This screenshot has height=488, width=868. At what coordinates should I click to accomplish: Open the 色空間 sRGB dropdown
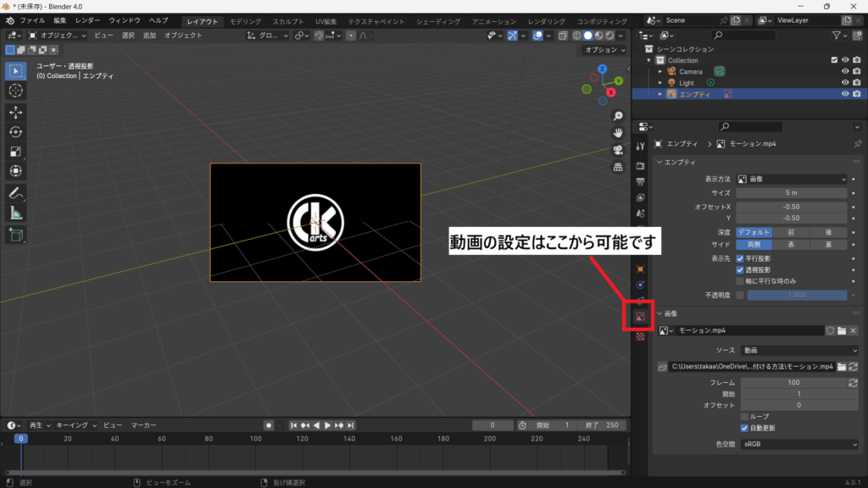click(x=798, y=444)
